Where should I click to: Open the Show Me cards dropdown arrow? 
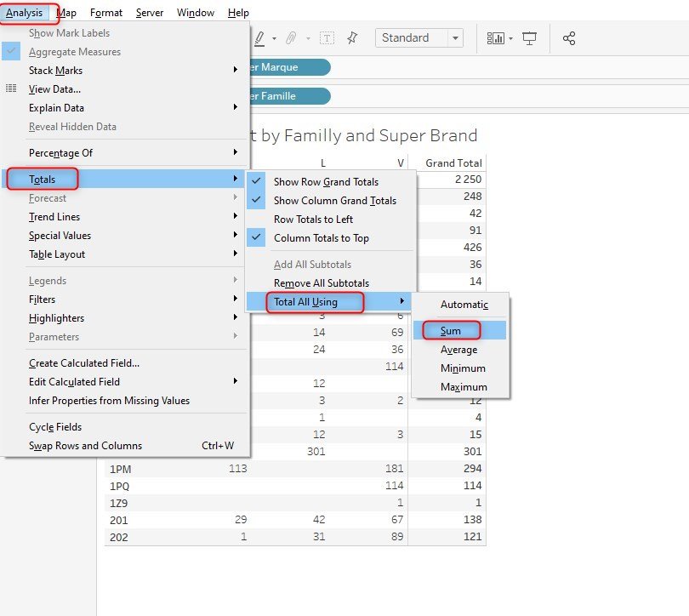(510, 38)
